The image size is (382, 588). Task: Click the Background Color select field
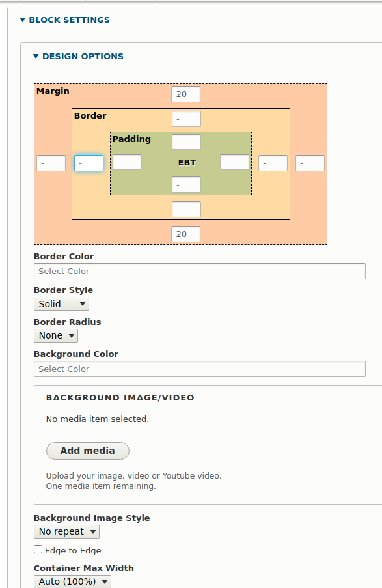coord(199,369)
